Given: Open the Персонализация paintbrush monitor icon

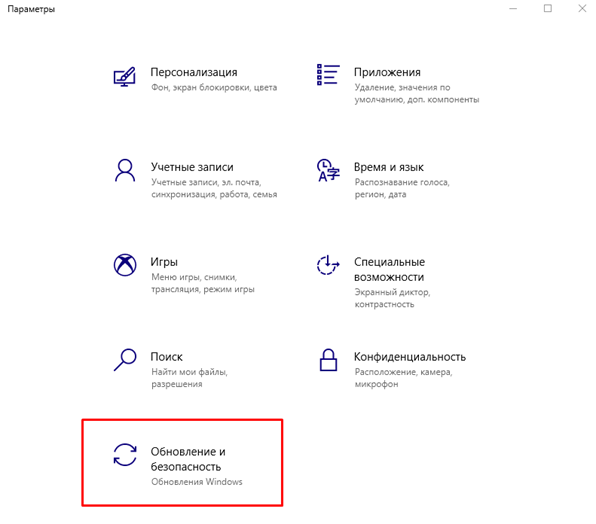Looking at the screenshot, I should pos(125,76).
